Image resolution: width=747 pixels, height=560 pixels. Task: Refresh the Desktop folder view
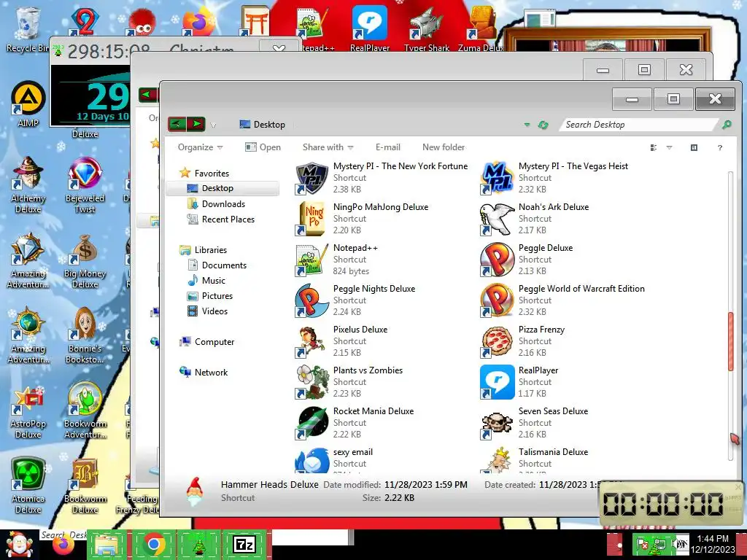[543, 125]
